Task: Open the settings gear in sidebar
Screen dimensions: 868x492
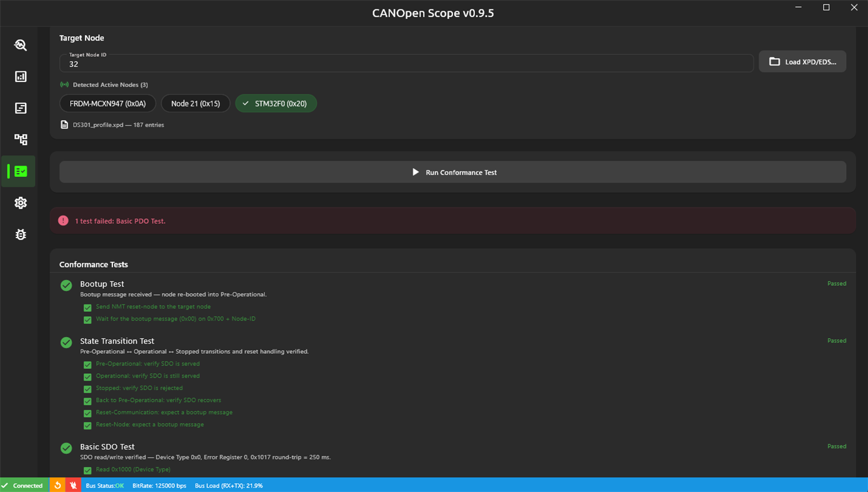Action: point(21,203)
